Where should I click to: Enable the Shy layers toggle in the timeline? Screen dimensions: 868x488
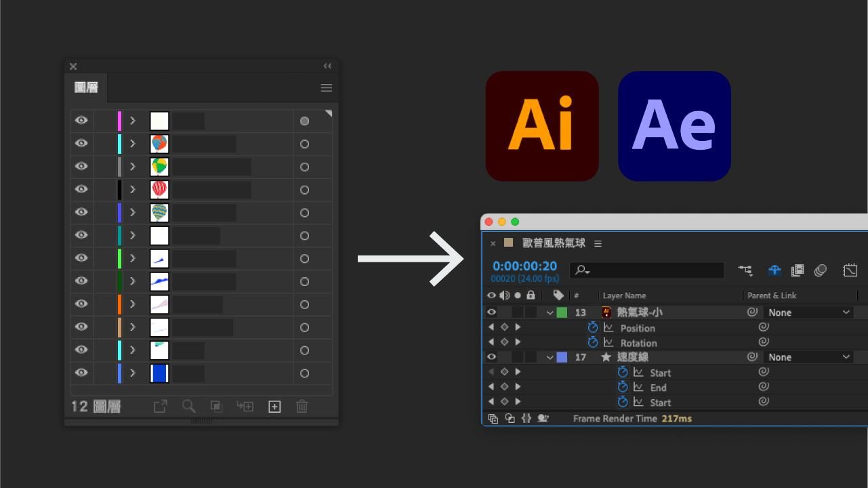point(774,270)
